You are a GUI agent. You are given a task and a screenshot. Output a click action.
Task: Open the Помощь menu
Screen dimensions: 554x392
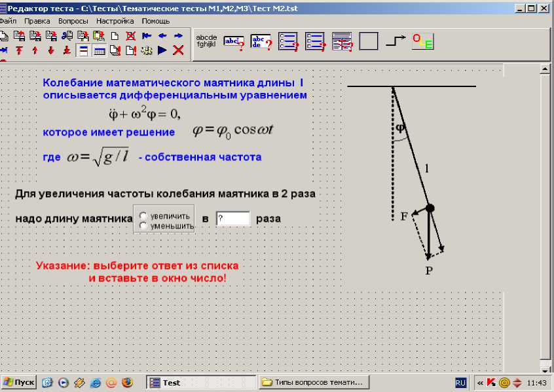point(156,21)
